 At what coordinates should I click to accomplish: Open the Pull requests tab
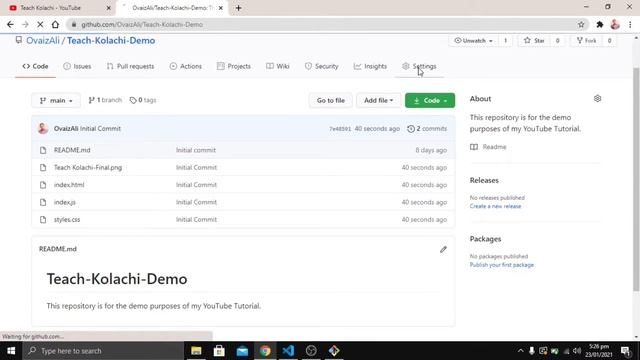point(131,66)
